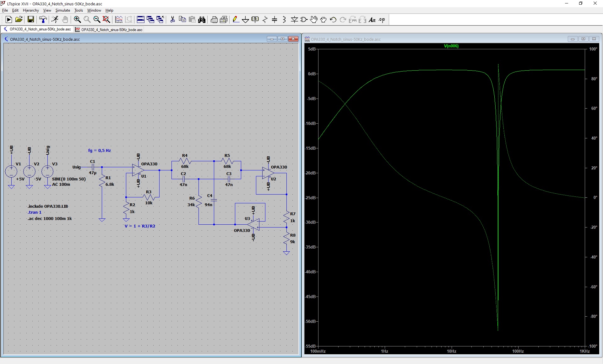603x364 pixels.
Task: Open the View menu
Action: (x=47, y=10)
